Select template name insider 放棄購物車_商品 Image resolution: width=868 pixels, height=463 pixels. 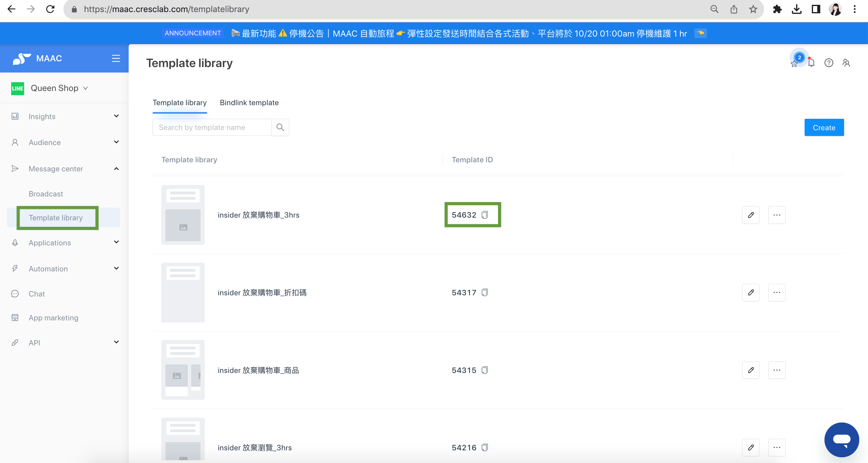259,370
